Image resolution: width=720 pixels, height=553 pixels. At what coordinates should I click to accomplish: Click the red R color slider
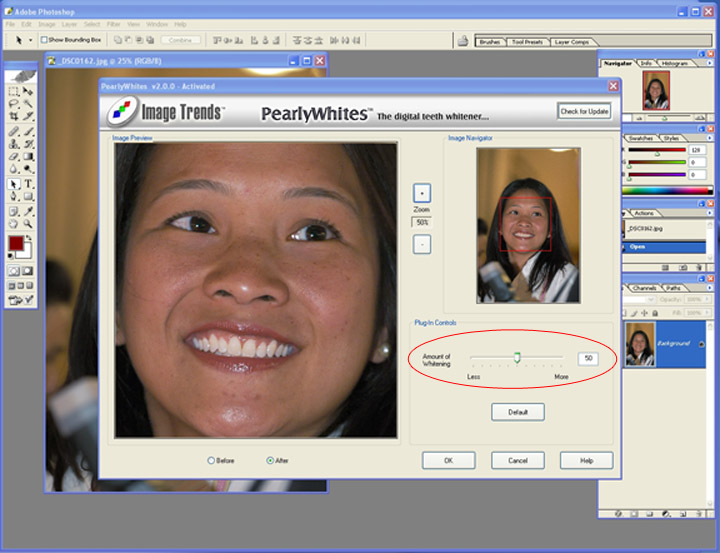657,150
